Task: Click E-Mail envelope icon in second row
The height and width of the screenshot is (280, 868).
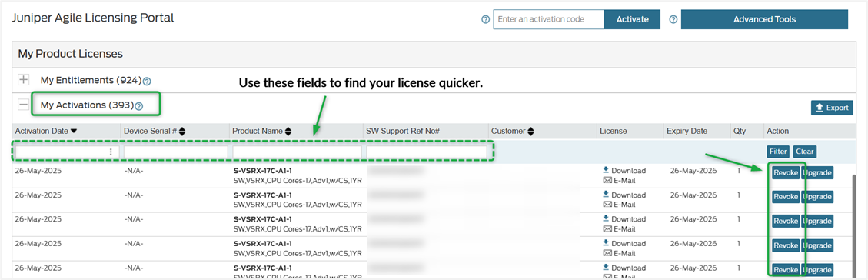Action: coord(607,205)
